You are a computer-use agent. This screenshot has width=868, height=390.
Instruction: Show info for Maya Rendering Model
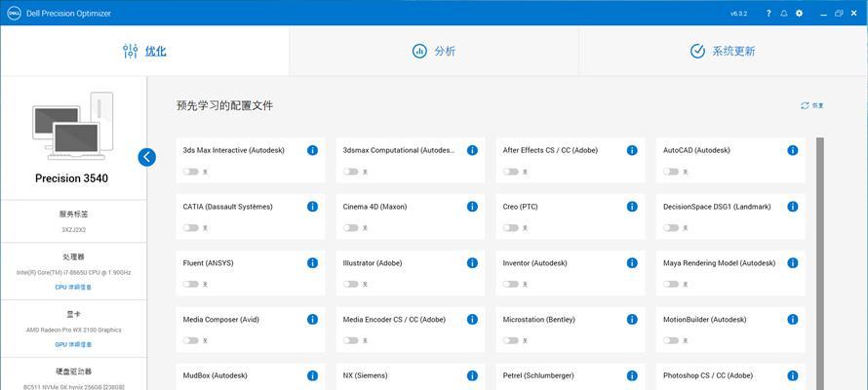pos(793,263)
